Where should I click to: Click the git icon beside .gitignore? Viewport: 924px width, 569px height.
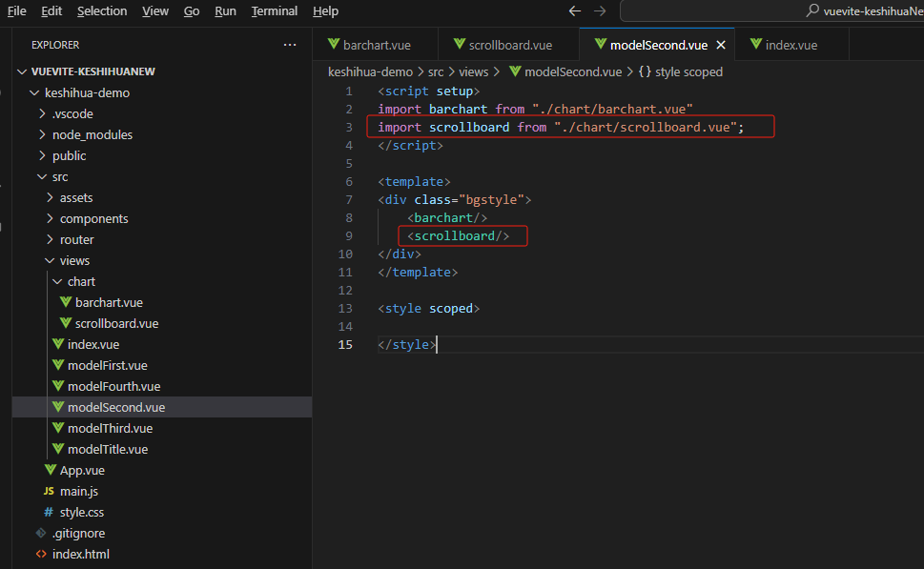[41, 533]
